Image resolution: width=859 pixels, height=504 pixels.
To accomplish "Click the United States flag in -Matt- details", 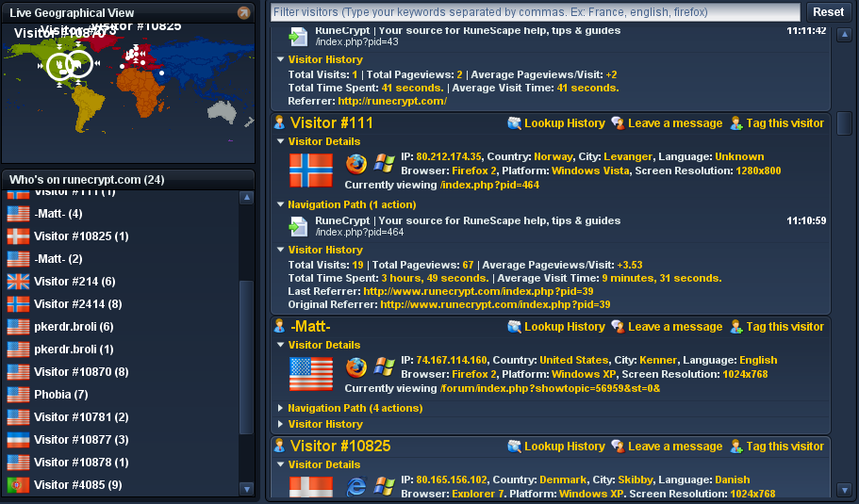I will (x=311, y=374).
